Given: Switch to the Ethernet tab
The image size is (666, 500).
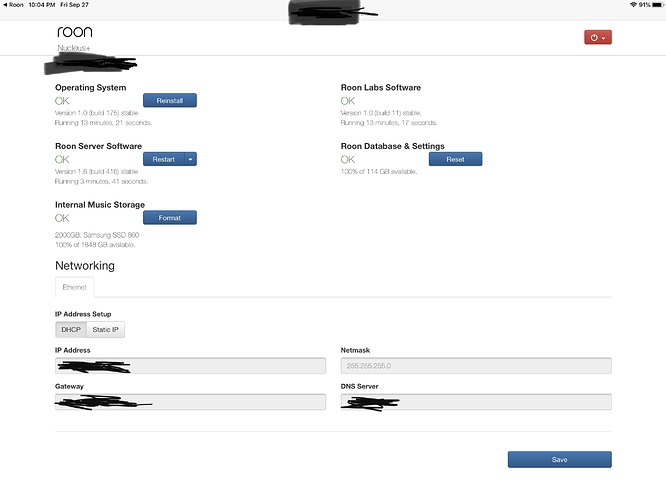Looking at the screenshot, I should (74, 287).
